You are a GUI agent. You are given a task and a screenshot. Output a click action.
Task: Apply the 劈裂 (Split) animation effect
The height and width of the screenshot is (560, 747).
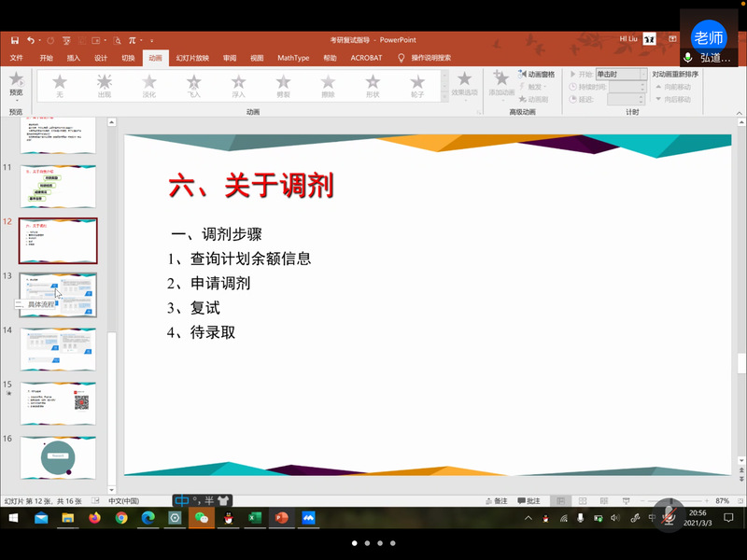[283, 85]
